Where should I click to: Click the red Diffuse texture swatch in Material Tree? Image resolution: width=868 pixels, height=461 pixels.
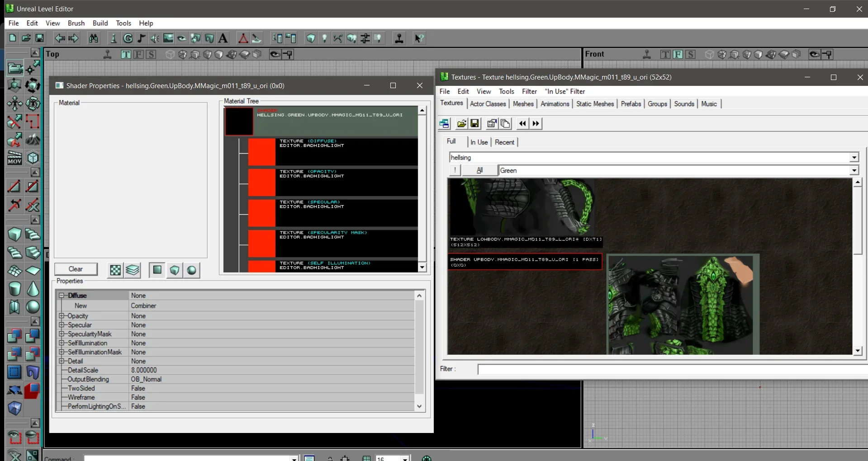coord(261,152)
